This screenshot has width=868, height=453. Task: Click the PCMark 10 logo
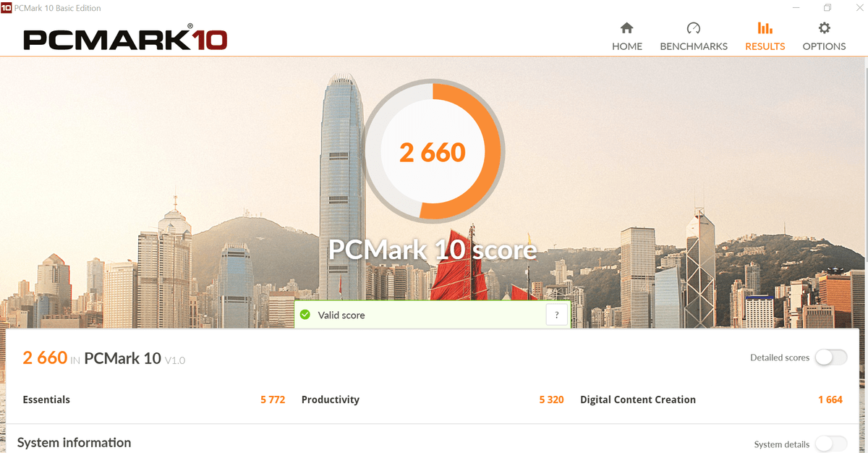coord(125,38)
